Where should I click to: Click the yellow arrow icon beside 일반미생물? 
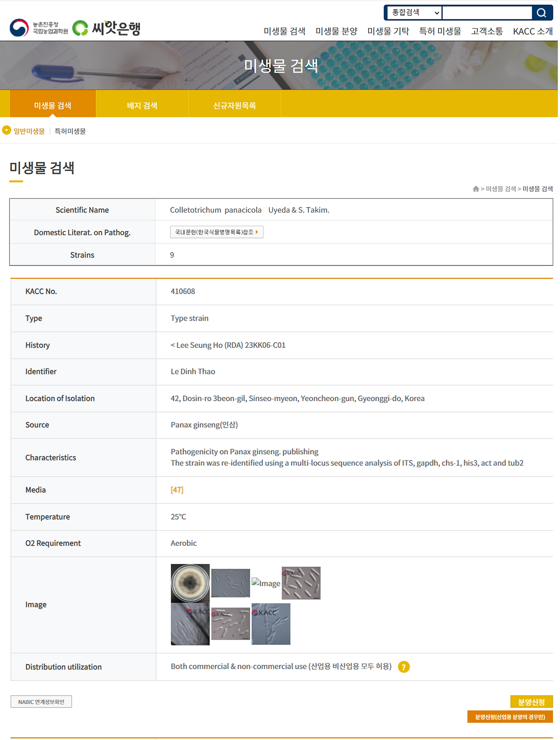7,130
